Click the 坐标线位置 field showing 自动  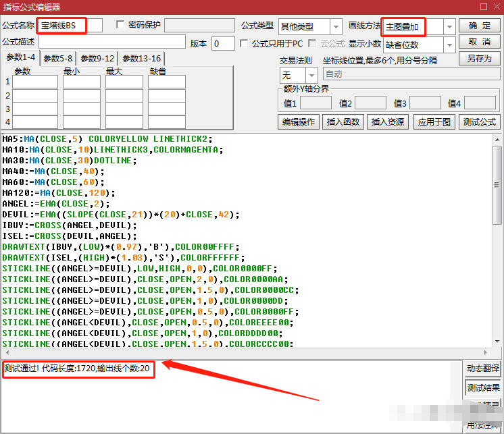click(411, 74)
